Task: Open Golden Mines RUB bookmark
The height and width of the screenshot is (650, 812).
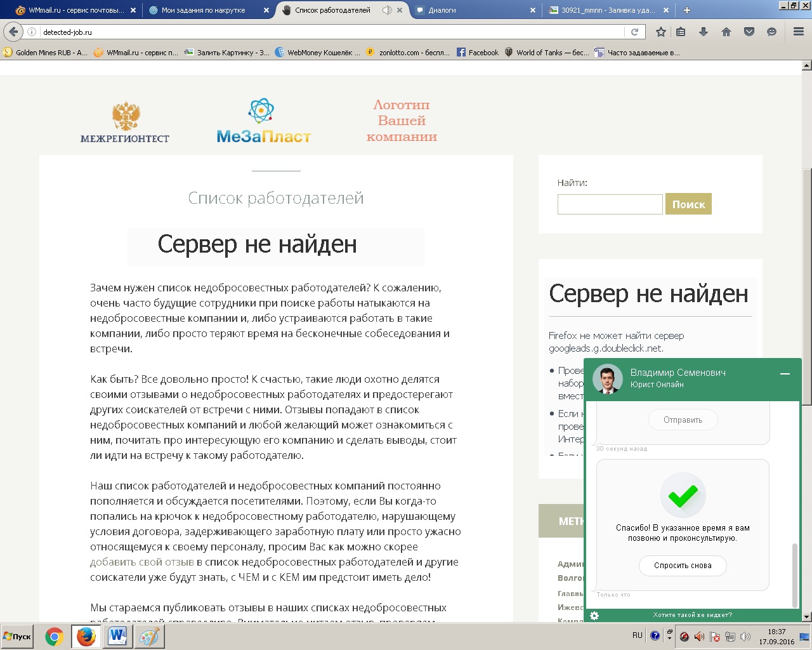Action: [46, 53]
